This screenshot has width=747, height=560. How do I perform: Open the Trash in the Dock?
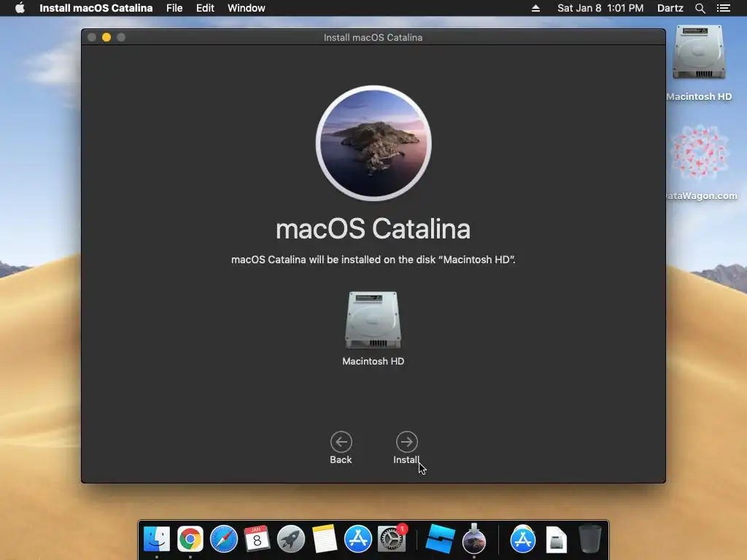click(589, 539)
